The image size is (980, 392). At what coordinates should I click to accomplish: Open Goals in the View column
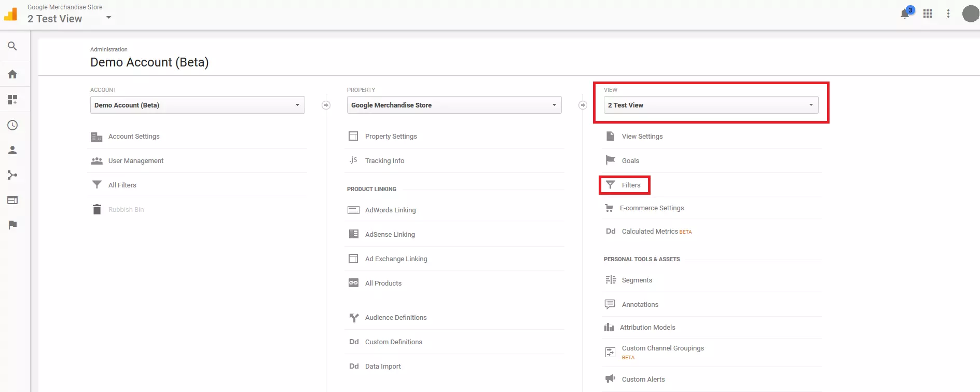coord(630,161)
